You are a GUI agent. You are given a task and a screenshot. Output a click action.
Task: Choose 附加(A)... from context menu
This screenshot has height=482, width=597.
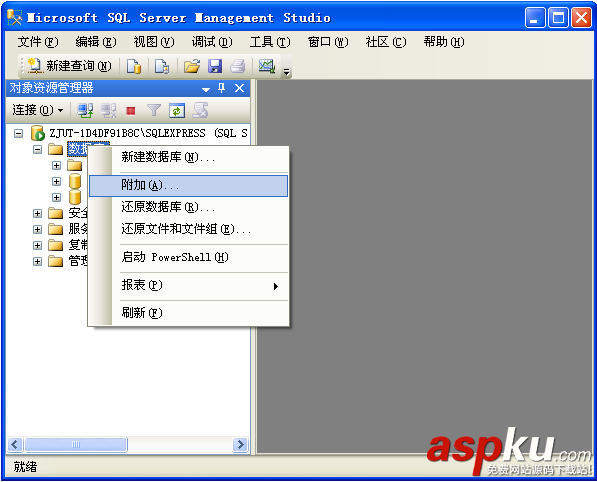[x=188, y=186]
